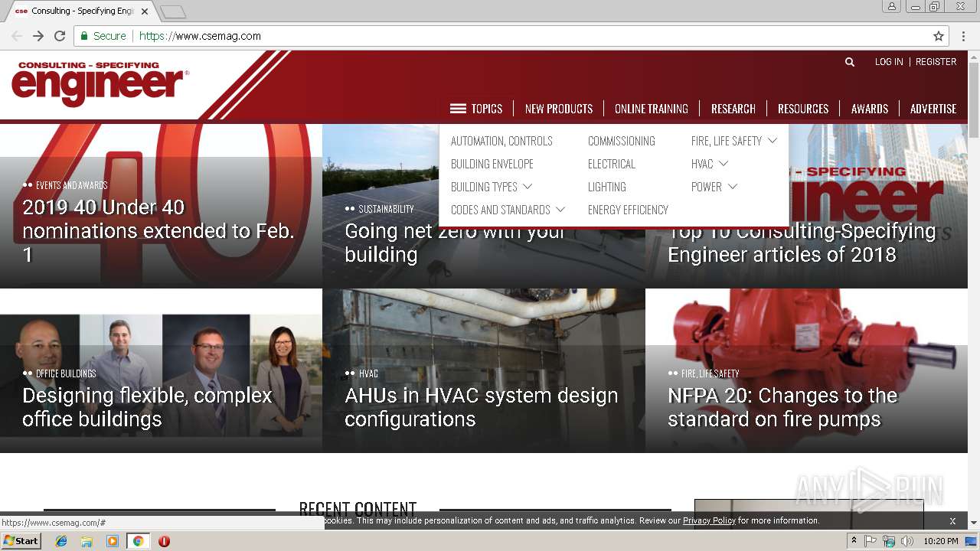Open the Awards menu item

click(x=870, y=109)
